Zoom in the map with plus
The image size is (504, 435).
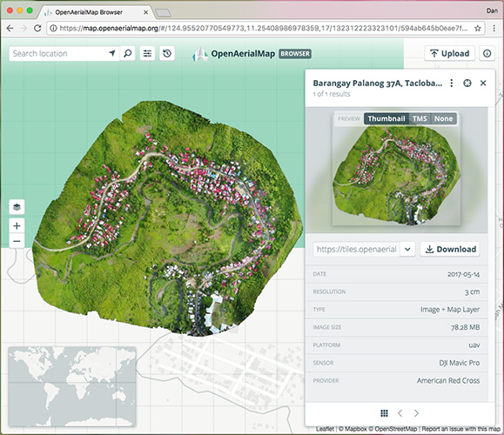[x=17, y=226]
